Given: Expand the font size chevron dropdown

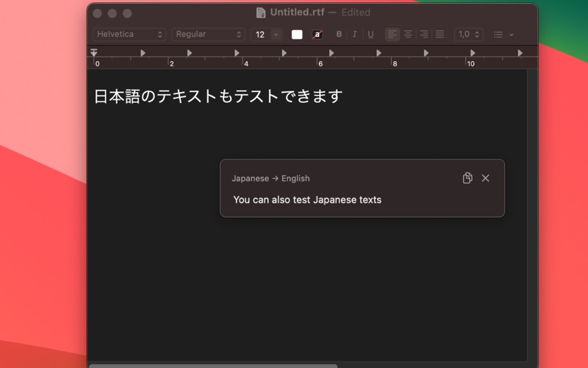Looking at the screenshot, I should point(276,35).
